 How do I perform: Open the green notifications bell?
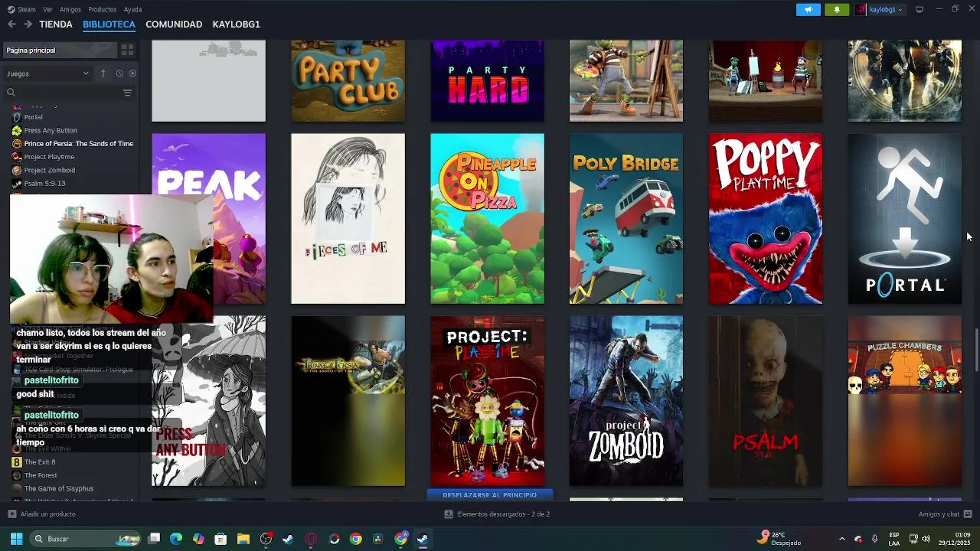click(x=837, y=9)
